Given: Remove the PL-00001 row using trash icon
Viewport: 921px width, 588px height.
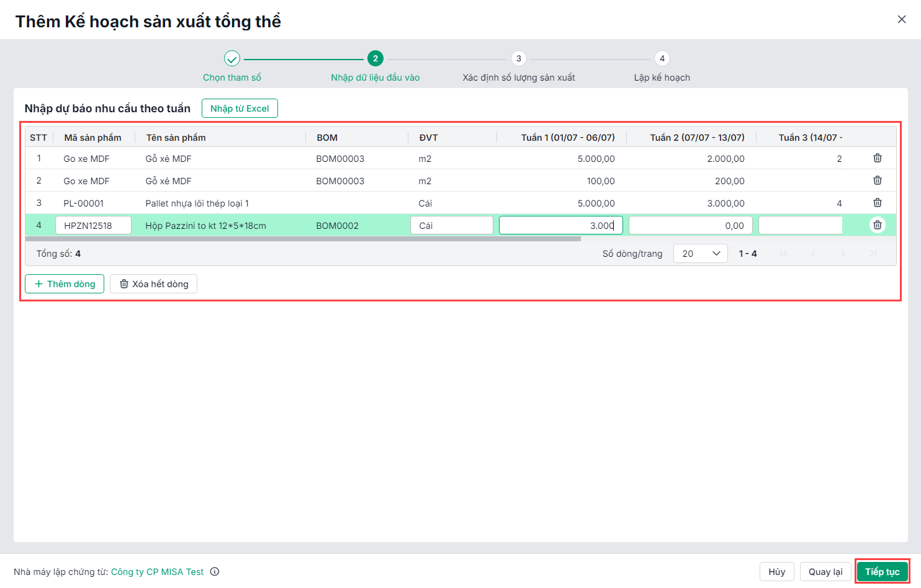Looking at the screenshot, I should [x=877, y=203].
